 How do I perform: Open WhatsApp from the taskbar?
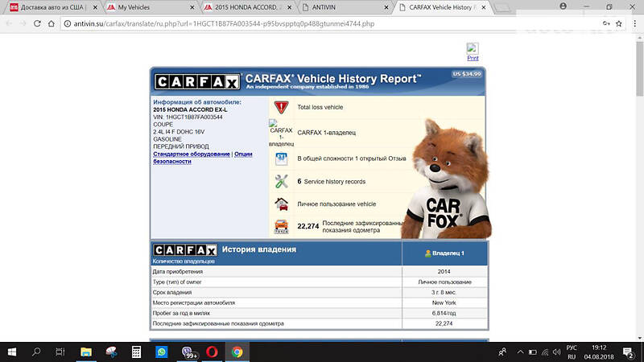click(x=162, y=352)
